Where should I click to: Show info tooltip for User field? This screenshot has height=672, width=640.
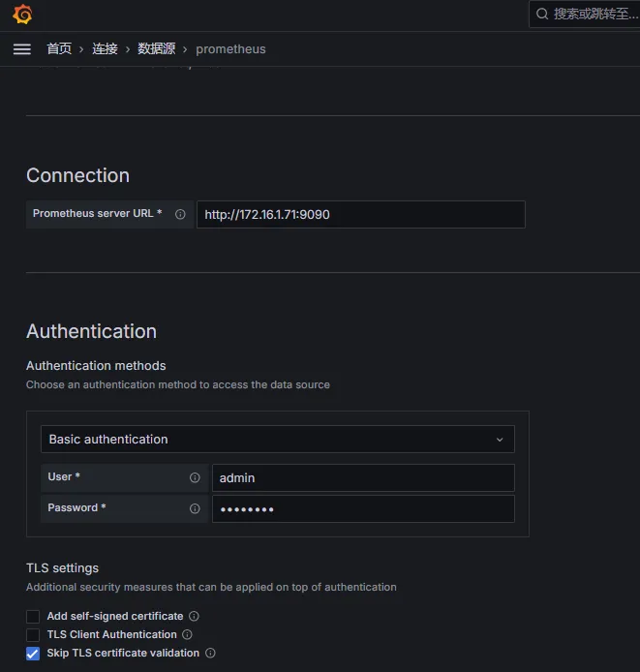[x=195, y=477]
